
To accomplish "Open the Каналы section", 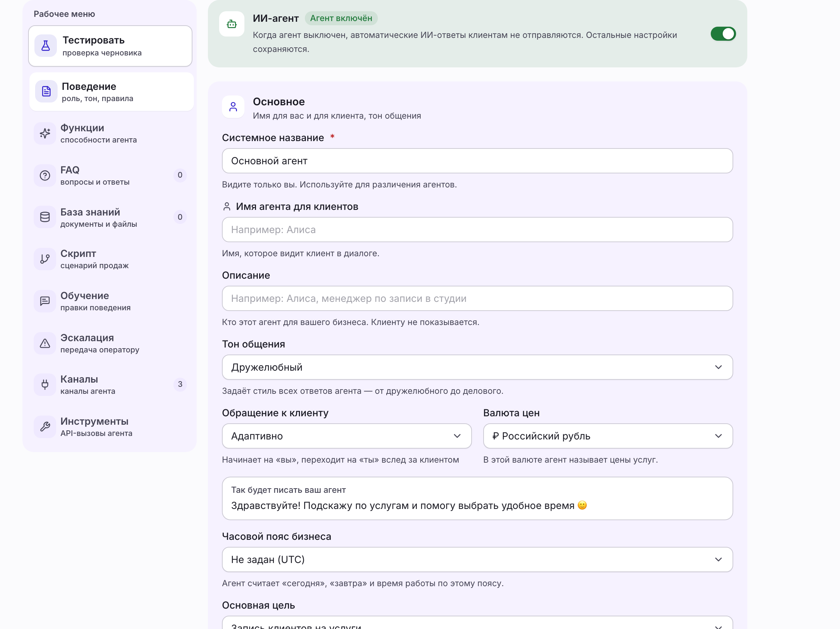I will 110,385.
